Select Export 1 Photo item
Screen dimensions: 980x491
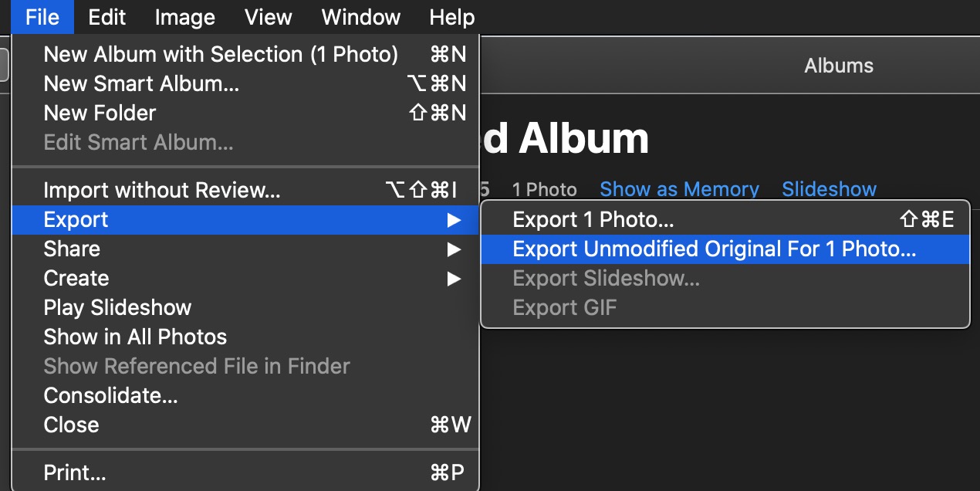click(725, 220)
